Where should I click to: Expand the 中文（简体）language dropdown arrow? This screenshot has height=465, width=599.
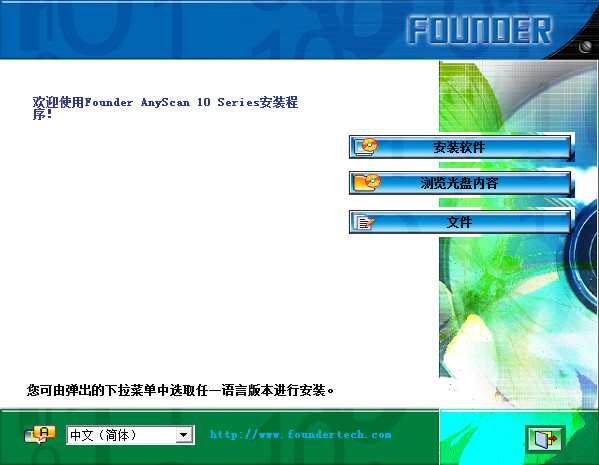pos(184,435)
